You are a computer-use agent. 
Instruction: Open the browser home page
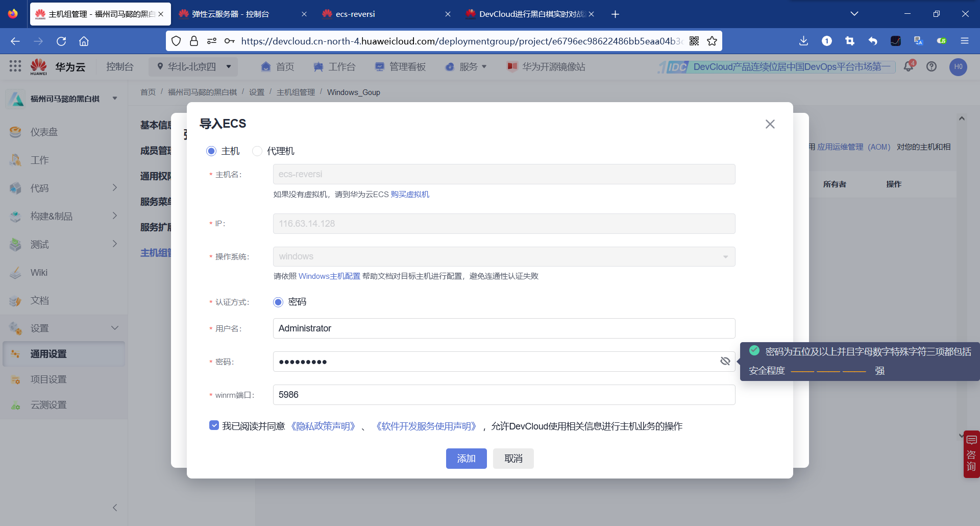tap(84, 41)
